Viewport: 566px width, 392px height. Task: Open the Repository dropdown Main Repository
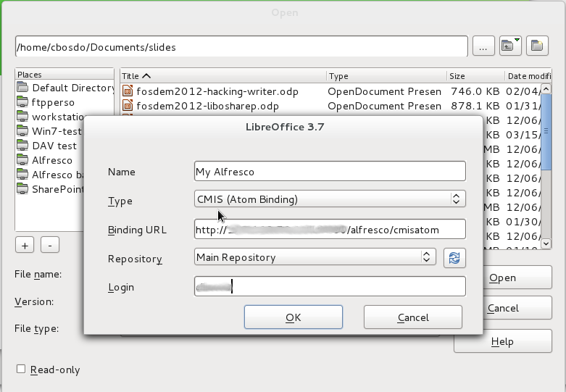tap(315, 257)
